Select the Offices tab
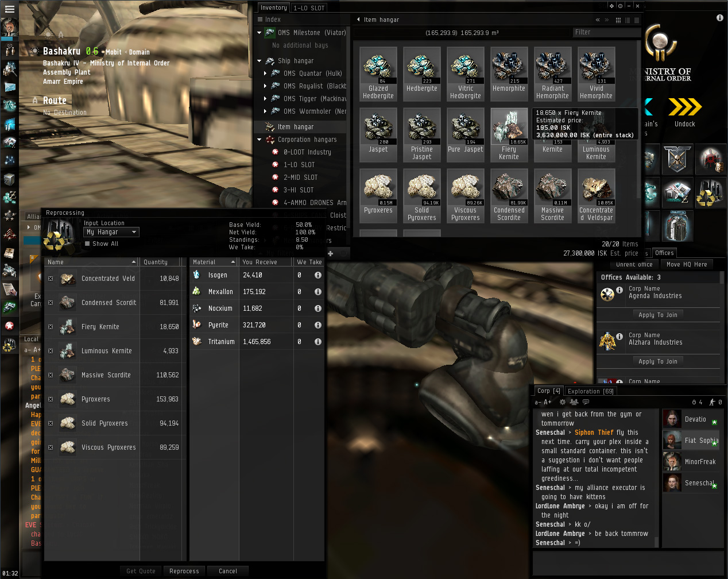The width and height of the screenshot is (728, 579). pyautogui.click(x=664, y=253)
